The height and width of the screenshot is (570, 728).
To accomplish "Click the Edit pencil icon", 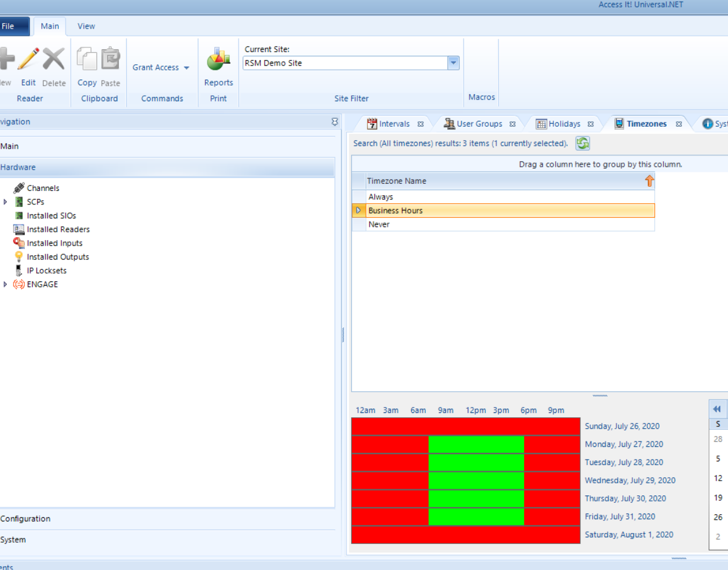I will point(28,59).
